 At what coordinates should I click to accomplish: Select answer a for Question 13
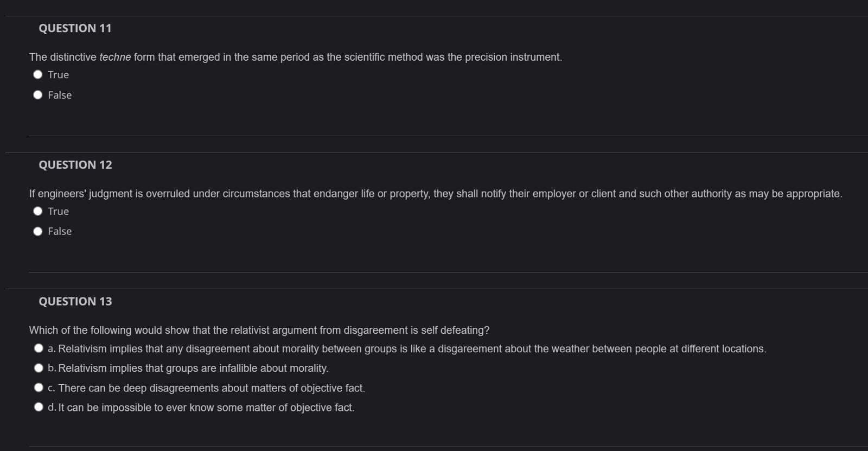click(x=39, y=348)
